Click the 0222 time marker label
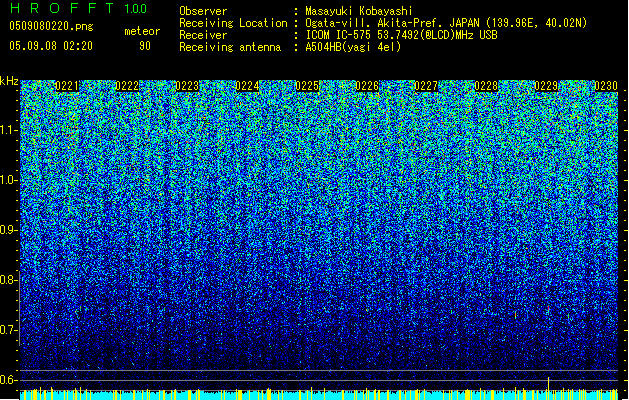629x400 pixels. 127,86
